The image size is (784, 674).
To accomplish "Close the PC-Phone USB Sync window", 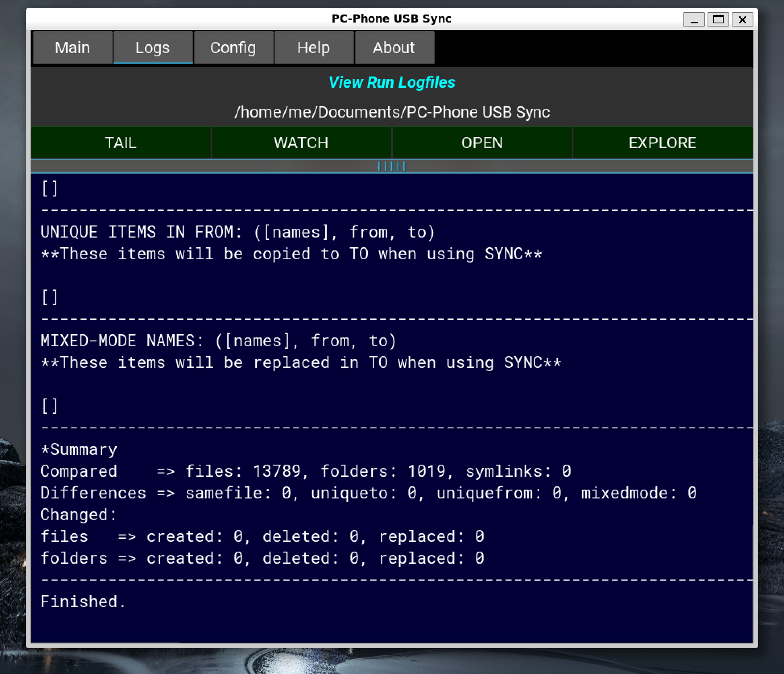I will pos(743,19).
